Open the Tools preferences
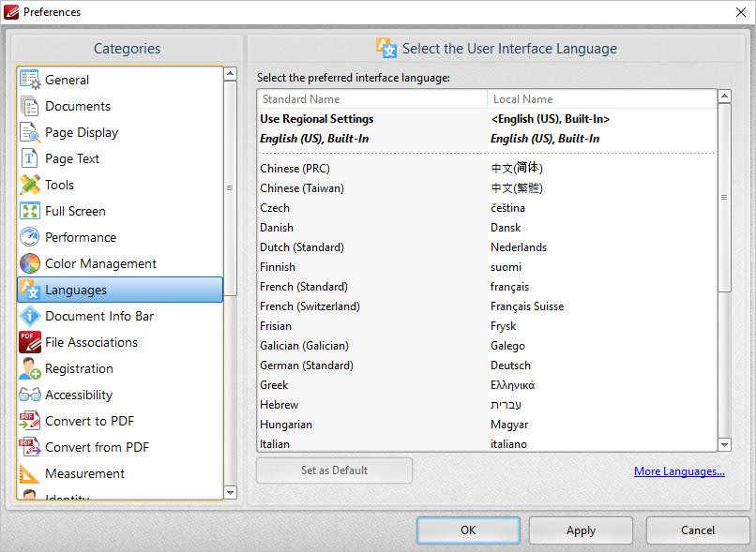 tap(60, 185)
